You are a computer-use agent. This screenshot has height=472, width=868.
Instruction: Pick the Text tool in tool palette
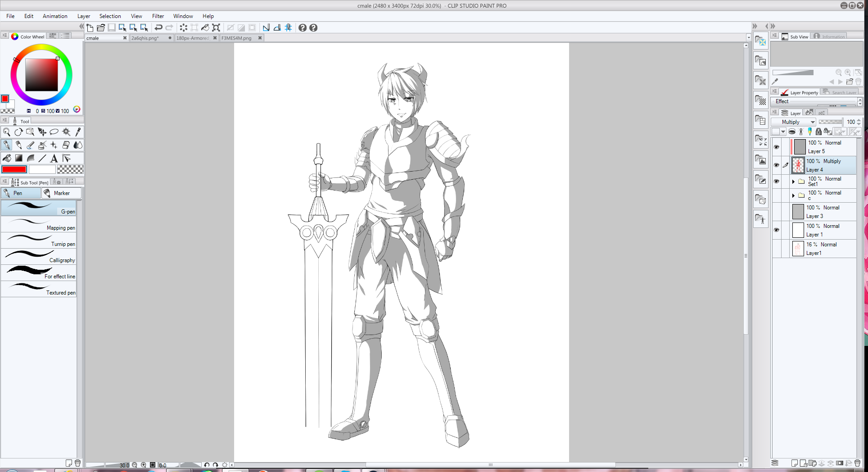pyautogui.click(x=54, y=158)
